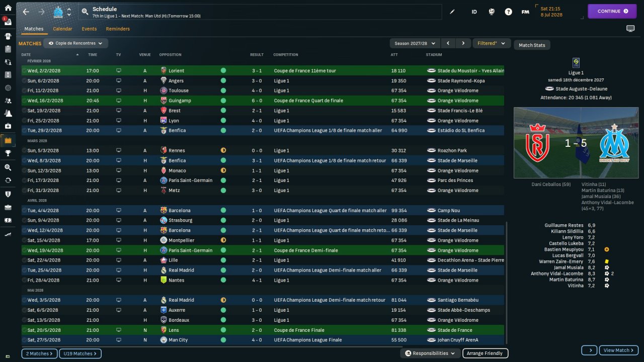Open the Filtered* dropdown
The width and height of the screenshot is (644, 362).
[x=492, y=43]
